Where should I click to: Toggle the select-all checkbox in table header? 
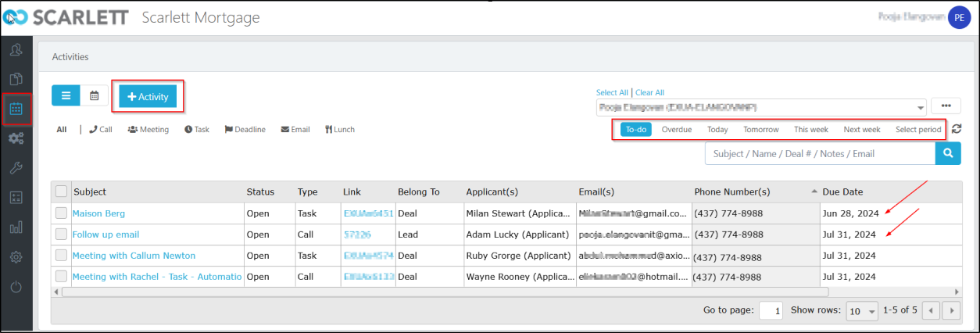coord(61,192)
